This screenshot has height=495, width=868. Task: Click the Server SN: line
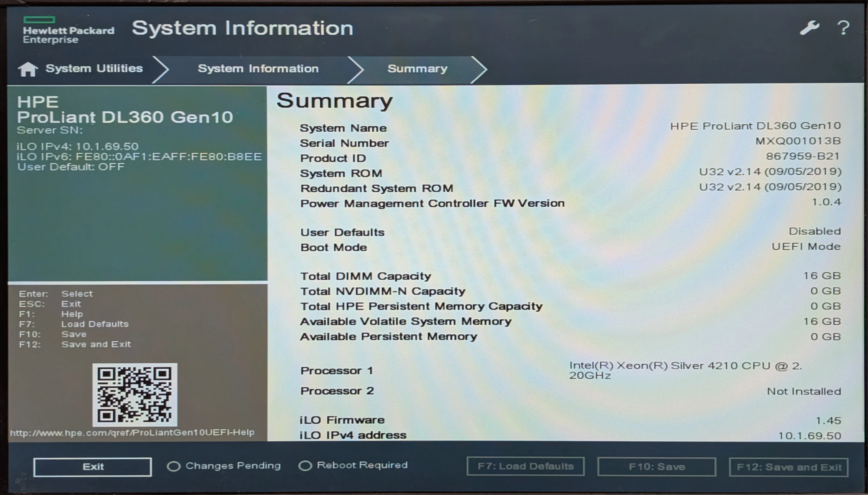[50, 130]
